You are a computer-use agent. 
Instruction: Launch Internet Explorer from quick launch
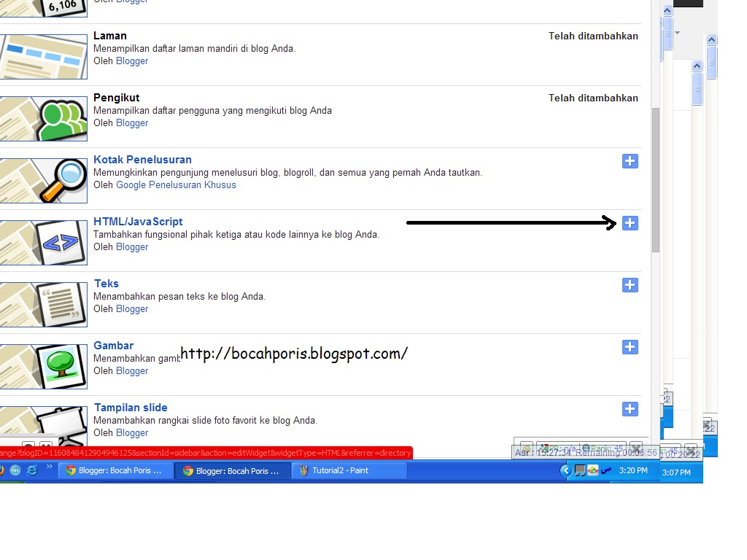32,470
